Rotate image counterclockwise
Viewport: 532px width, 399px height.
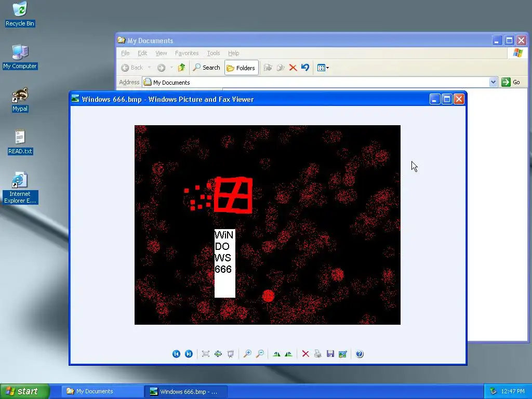[x=289, y=354]
